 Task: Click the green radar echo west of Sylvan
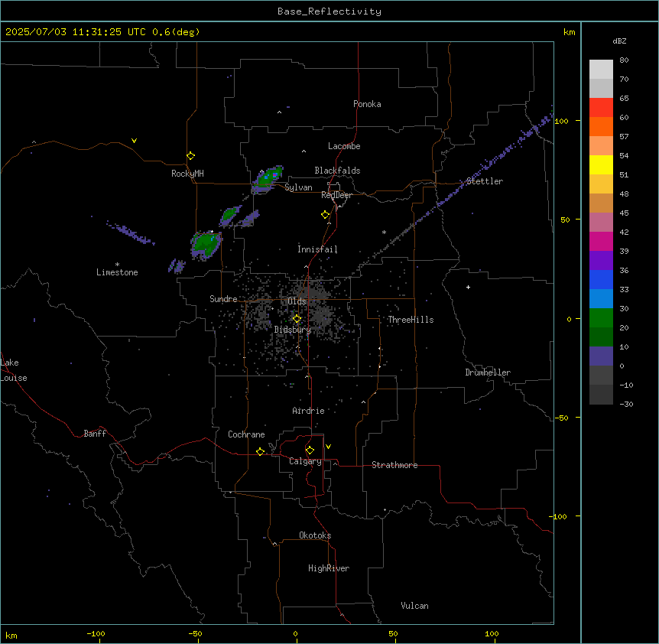click(x=268, y=179)
